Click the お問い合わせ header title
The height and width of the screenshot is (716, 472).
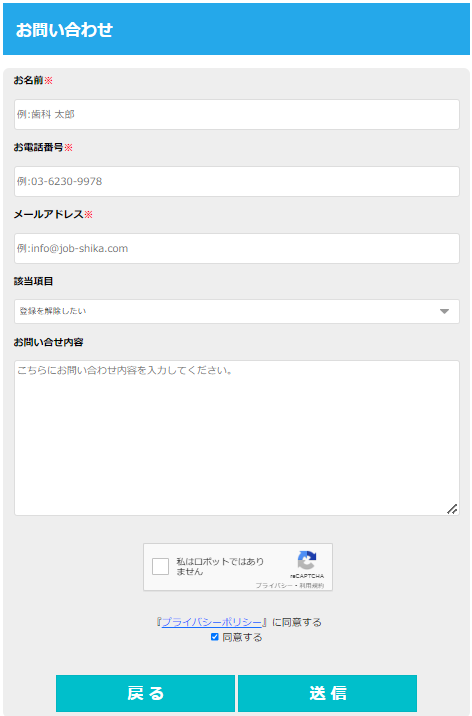64,30
